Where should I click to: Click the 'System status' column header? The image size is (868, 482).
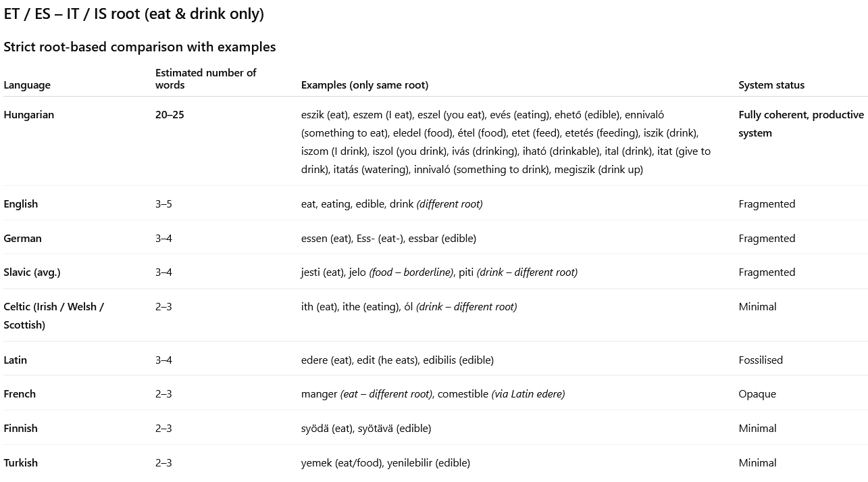[x=771, y=85]
